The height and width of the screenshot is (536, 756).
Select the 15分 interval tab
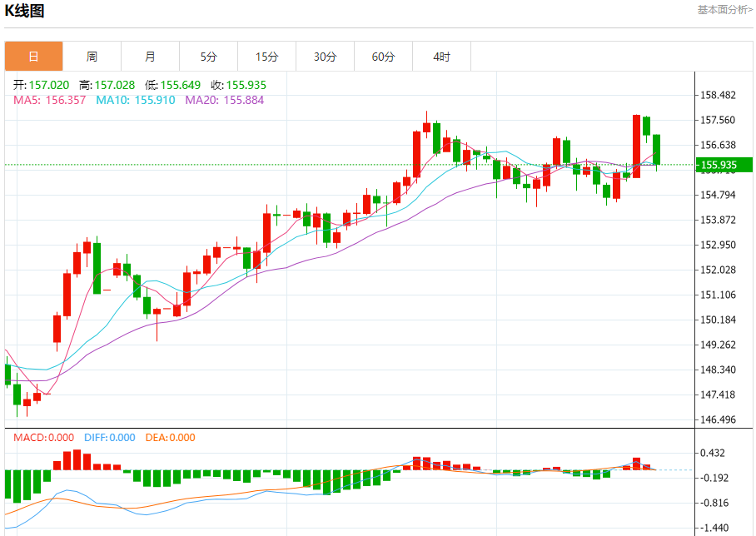(266, 57)
